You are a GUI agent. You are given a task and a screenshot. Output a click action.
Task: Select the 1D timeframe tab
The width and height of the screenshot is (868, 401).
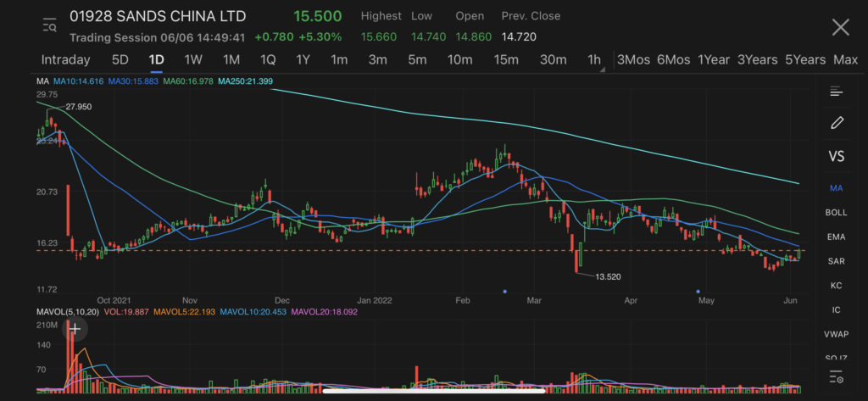156,60
